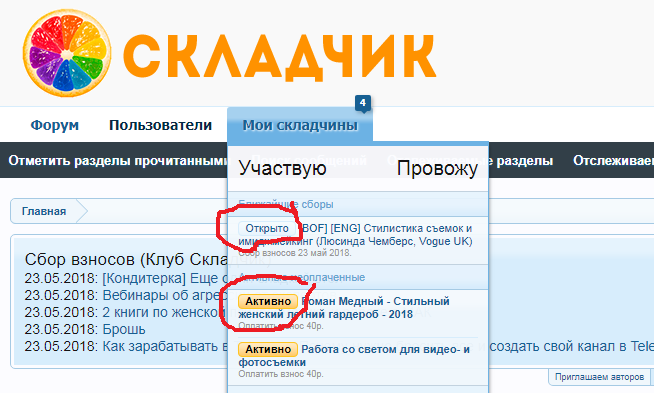
Task: Click the Открыто status badge
Action: tap(267, 228)
